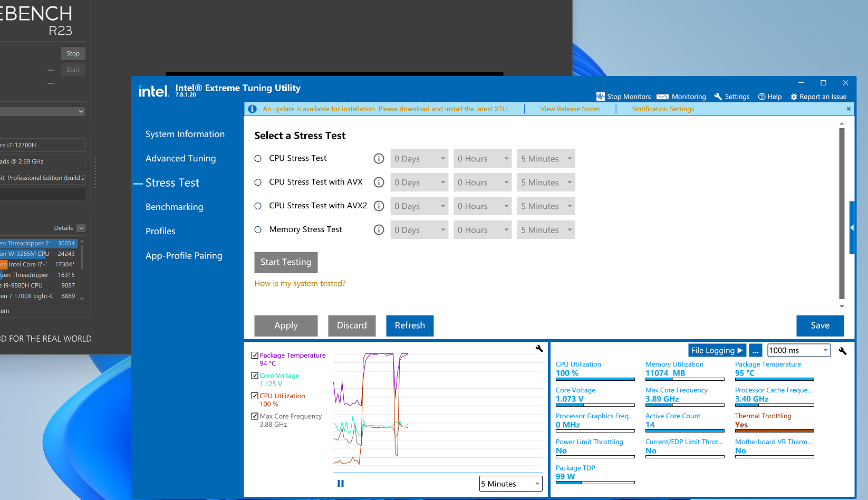
Task: Pause the monitoring graph
Action: pos(341,483)
